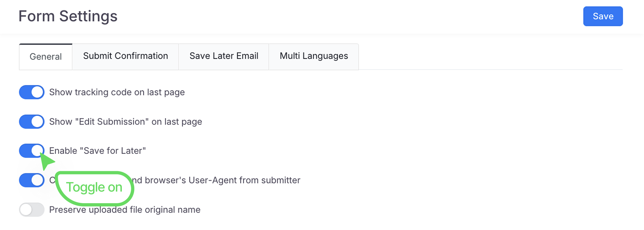
Task: Click the "Show tracking code on last page" label
Action: pos(117,92)
